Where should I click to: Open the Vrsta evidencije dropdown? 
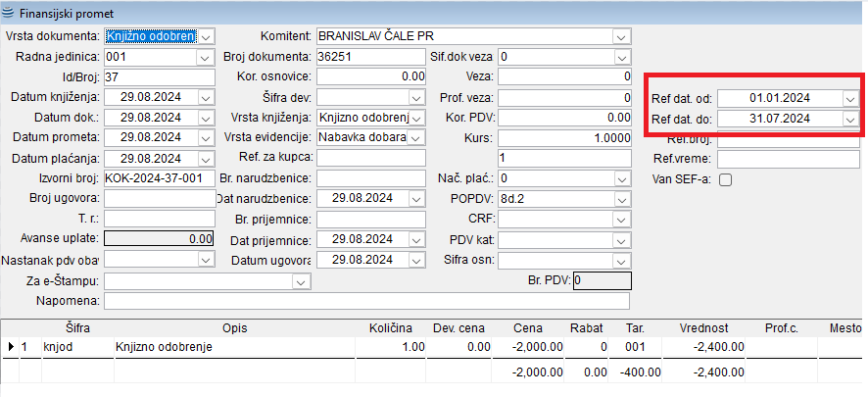click(418, 138)
